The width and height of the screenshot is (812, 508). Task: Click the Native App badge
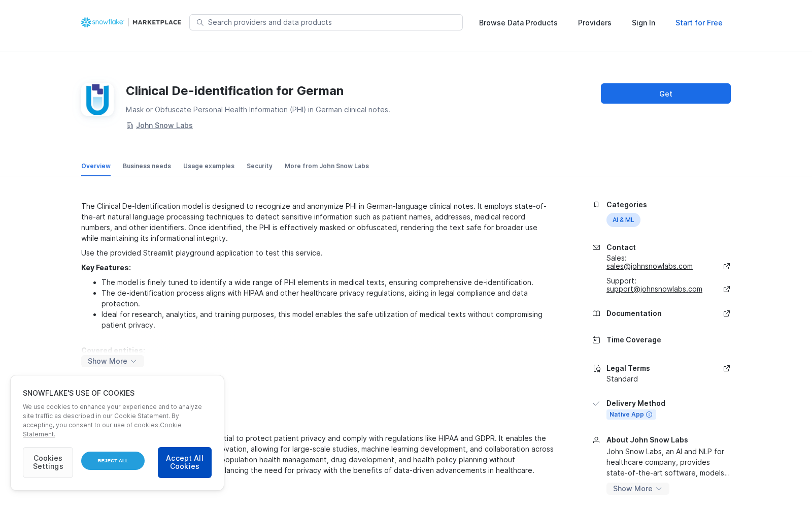tap(631, 415)
